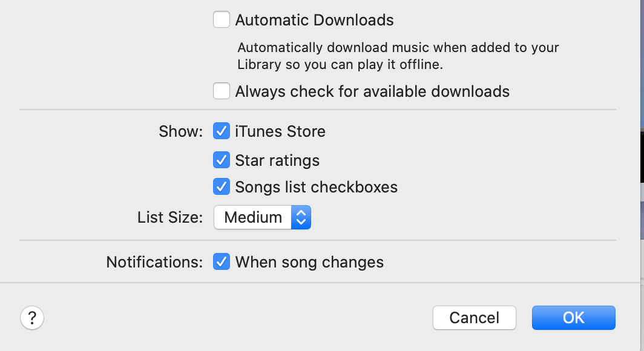This screenshot has height=351, width=644.
Task: Click the Automatic Downloads label text
Action: tap(314, 20)
